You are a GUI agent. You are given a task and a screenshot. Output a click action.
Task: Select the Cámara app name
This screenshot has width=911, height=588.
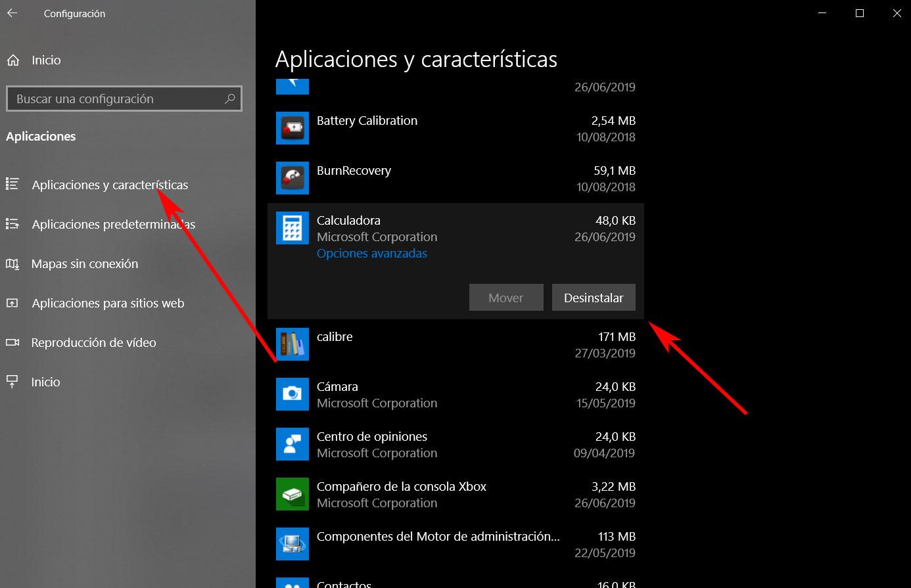[337, 386]
